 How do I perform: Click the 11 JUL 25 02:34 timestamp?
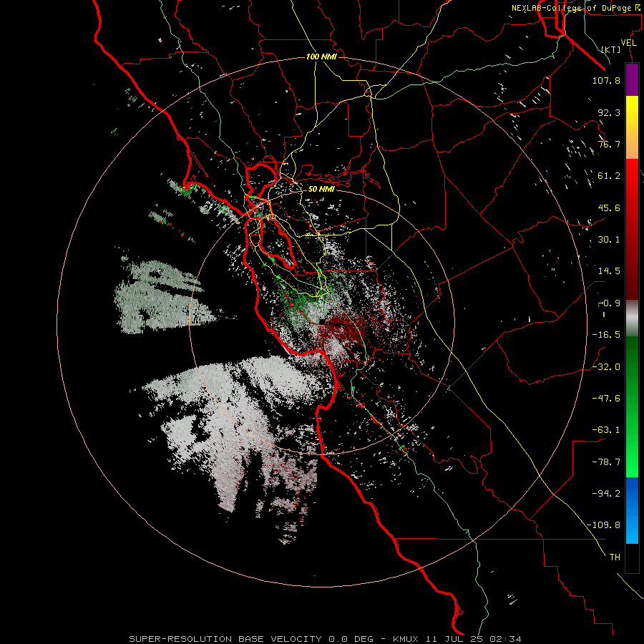pyautogui.click(x=474, y=639)
